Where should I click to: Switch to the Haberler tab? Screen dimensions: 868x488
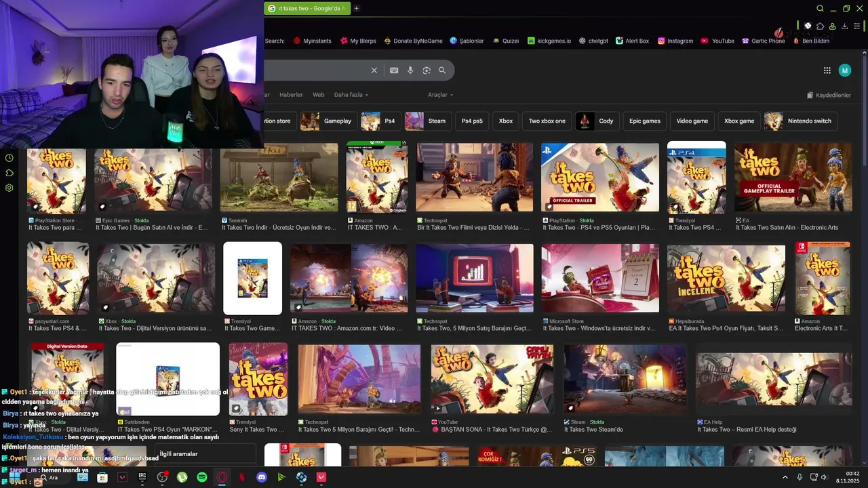pos(292,95)
